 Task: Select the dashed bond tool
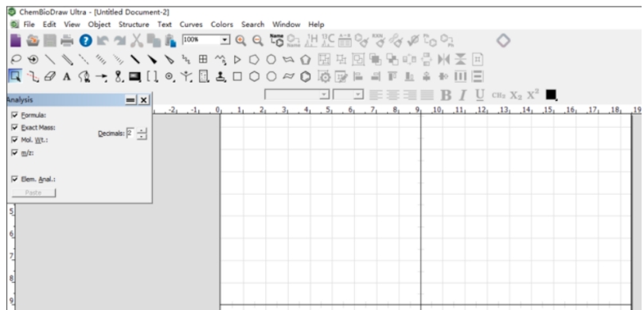tap(84, 60)
